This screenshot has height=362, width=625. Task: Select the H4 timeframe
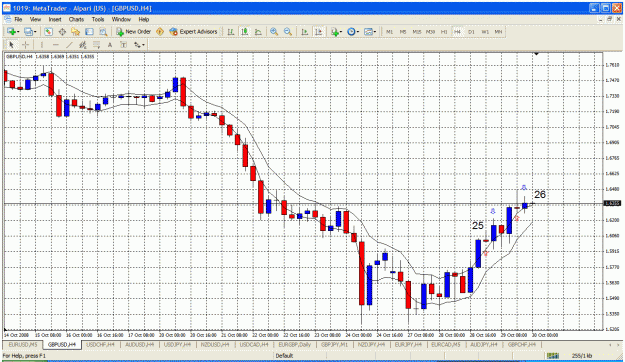click(457, 31)
